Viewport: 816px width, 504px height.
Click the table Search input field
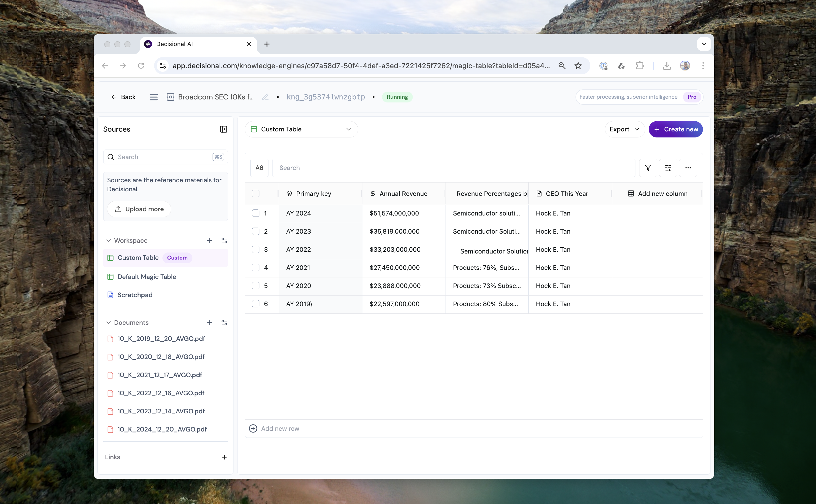click(454, 168)
